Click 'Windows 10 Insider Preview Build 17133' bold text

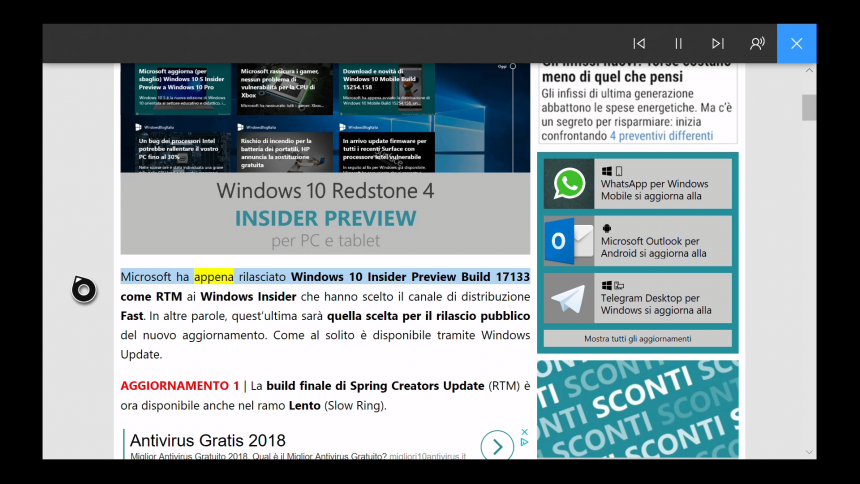[410, 277]
